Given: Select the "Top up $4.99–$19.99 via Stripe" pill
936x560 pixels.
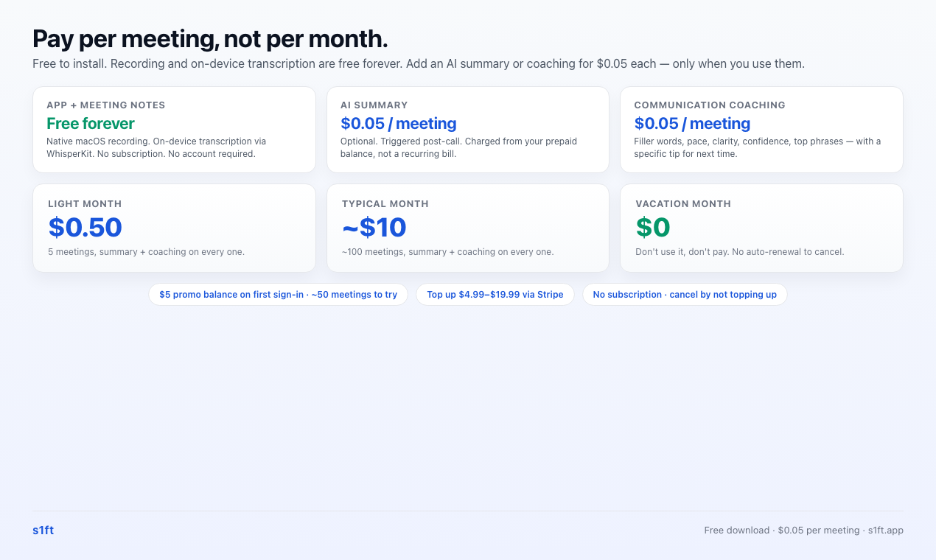Looking at the screenshot, I should pyautogui.click(x=495, y=295).
